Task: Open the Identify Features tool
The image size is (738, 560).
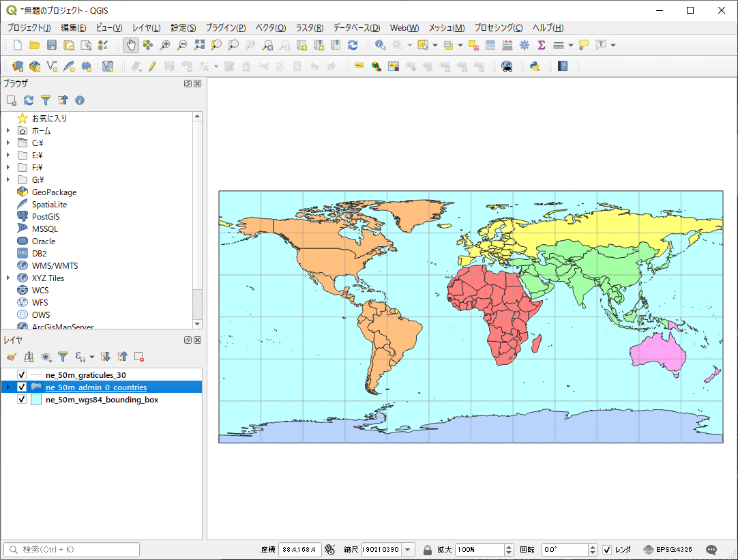Action: [x=379, y=45]
